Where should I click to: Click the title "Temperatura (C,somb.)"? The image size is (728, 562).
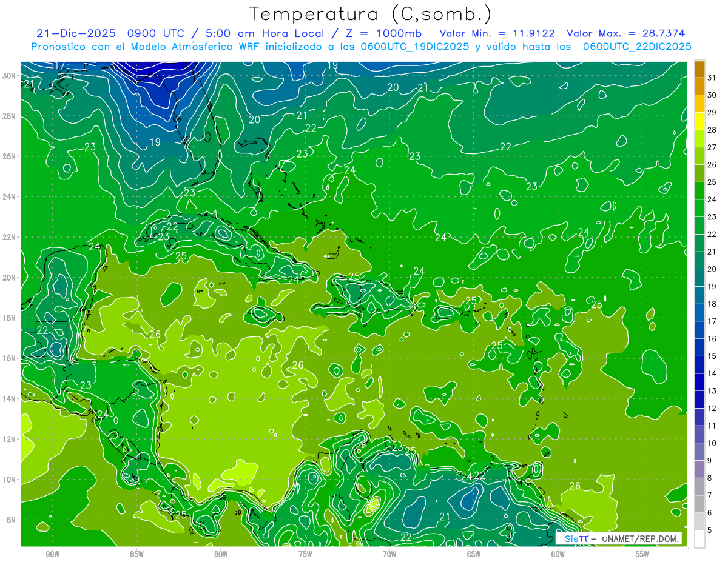370,13
